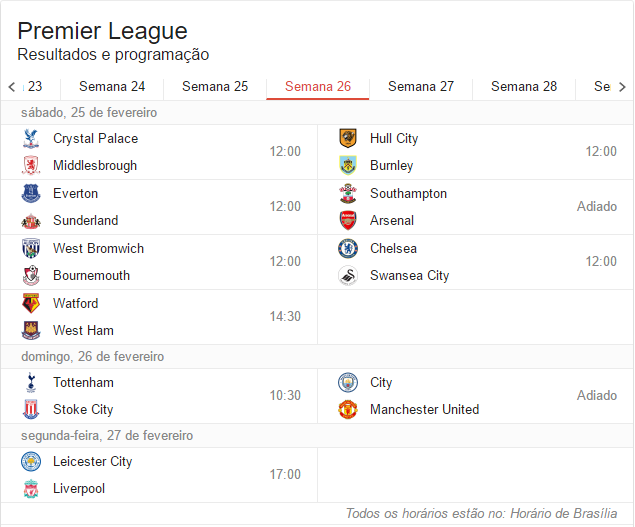Click the Manchester United club crest

click(x=348, y=409)
